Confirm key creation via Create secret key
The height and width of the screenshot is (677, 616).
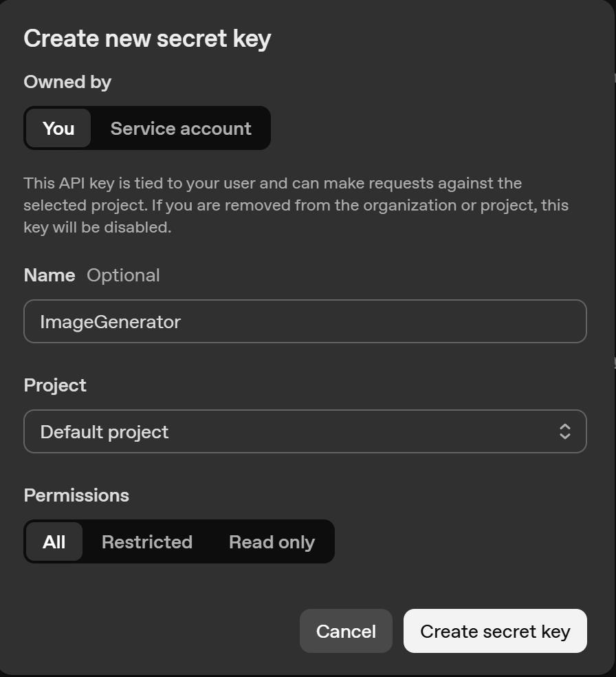tap(494, 631)
